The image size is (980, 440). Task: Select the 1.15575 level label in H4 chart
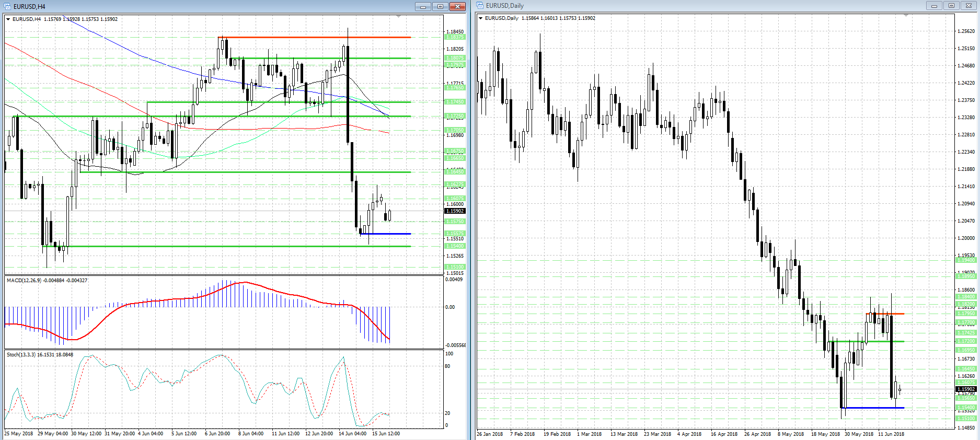(455, 234)
